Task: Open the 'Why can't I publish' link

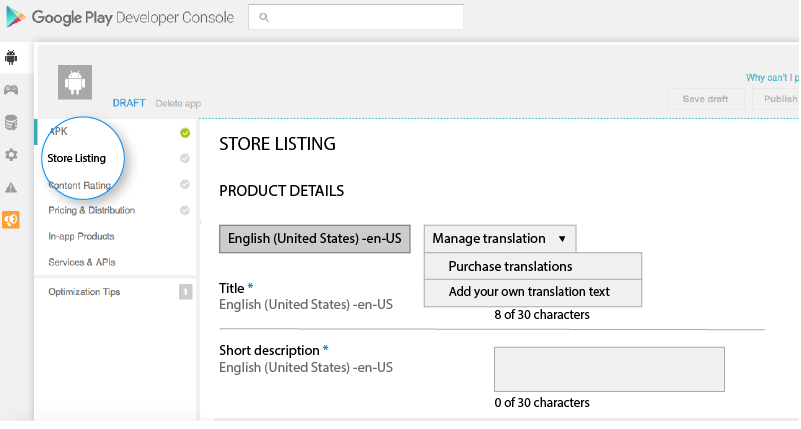Action: point(772,78)
